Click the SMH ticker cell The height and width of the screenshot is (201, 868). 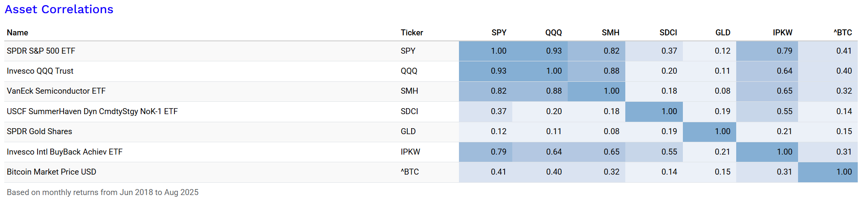point(409,91)
